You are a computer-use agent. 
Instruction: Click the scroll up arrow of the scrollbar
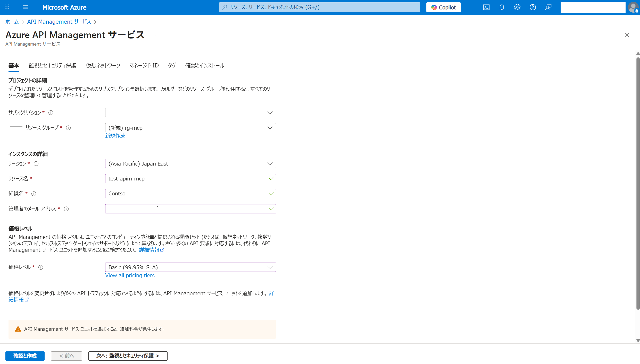point(638,54)
